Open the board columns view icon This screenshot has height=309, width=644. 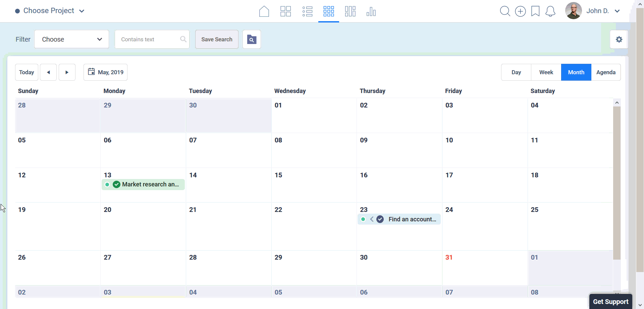(x=350, y=11)
